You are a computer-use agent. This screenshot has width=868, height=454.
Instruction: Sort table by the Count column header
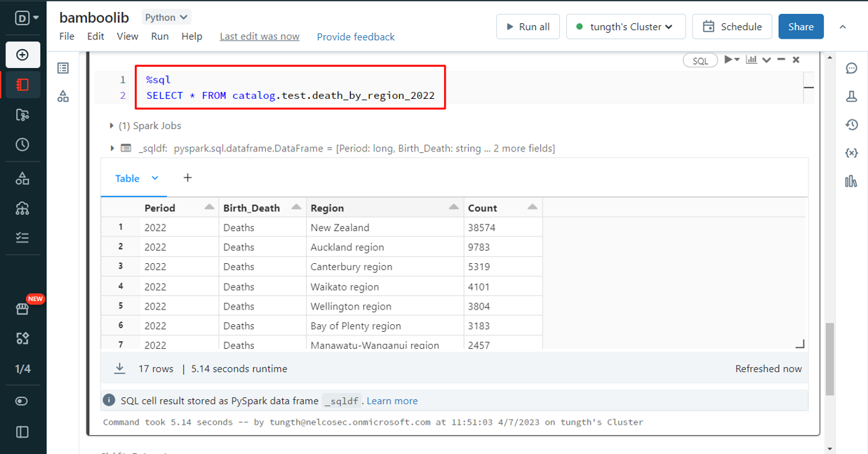[483, 208]
